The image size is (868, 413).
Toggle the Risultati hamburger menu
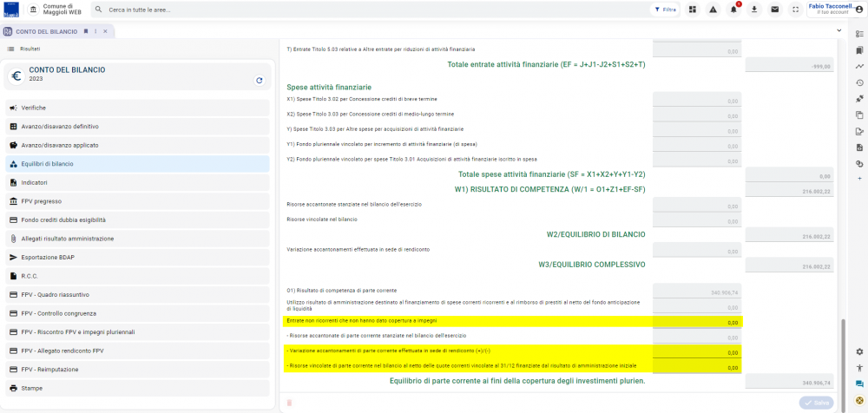pos(10,49)
